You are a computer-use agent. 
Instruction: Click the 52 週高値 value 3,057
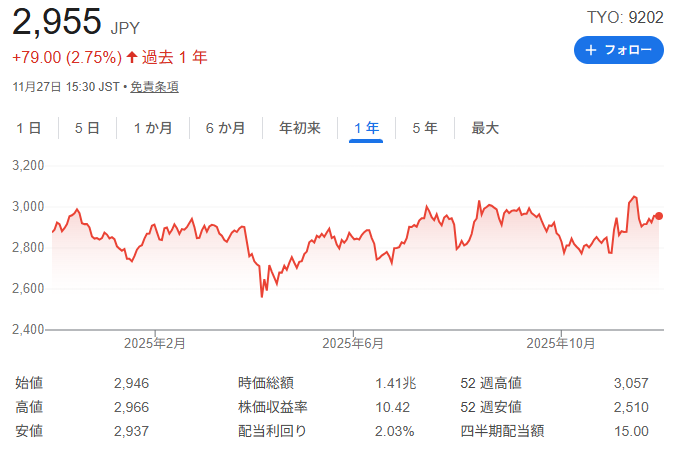click(x=630, y=383)
